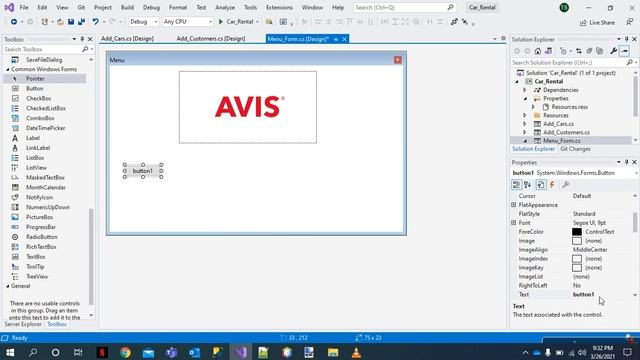This screenshot has width=640, height=360.
Task: Collapse the Common Windows Forms group
Action: [x=7, y=69]
